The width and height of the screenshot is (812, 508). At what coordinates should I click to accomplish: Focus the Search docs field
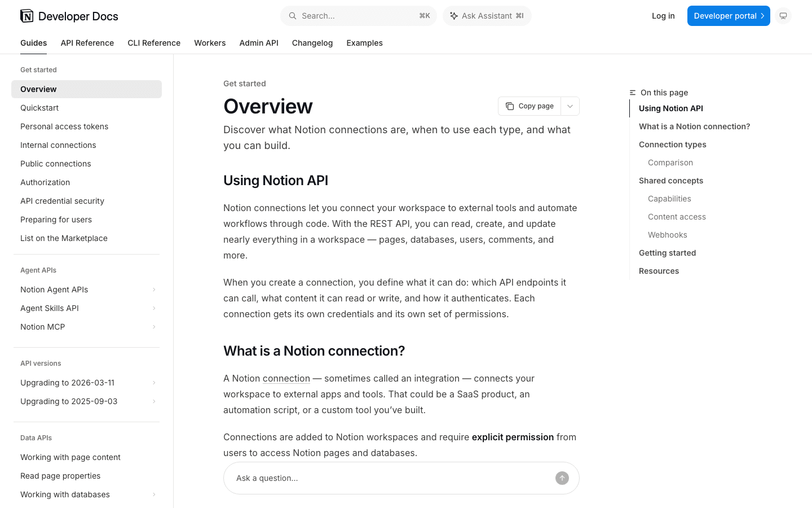(359, 16)
